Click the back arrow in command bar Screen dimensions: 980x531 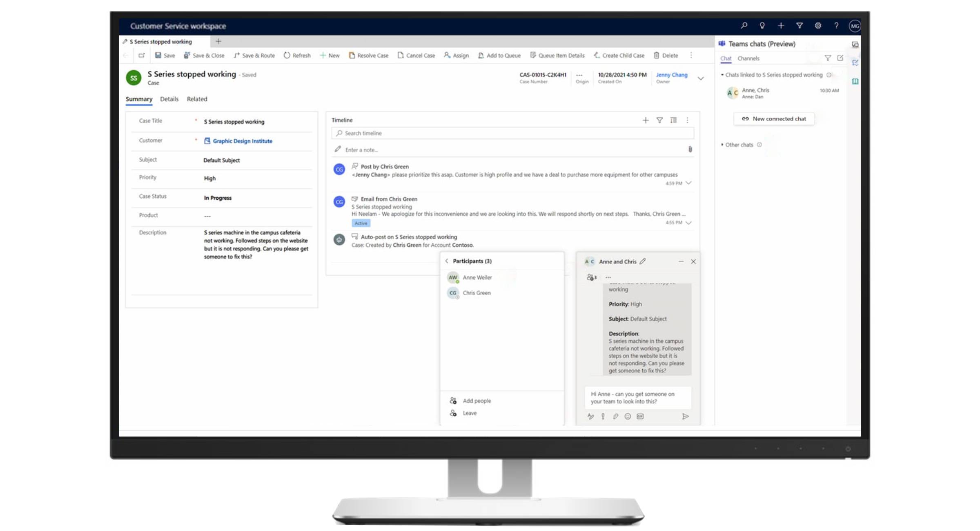126,56
